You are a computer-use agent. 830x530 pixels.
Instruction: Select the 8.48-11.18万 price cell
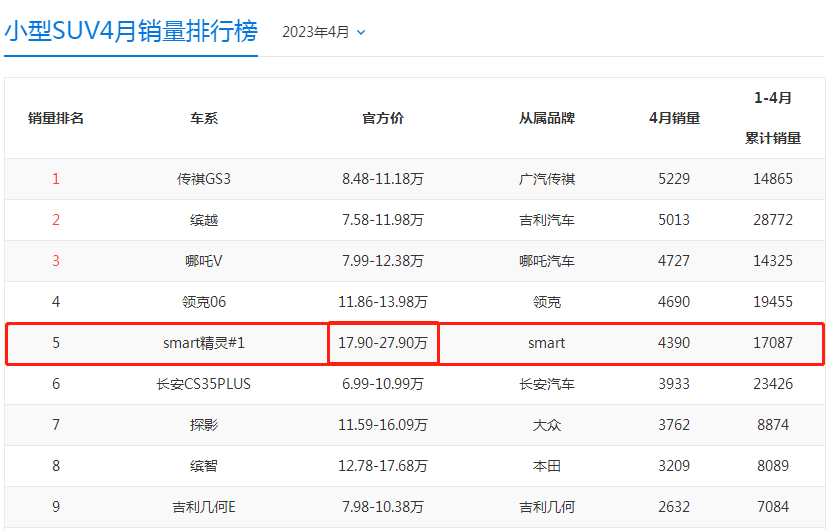click(x=383, y=179)
